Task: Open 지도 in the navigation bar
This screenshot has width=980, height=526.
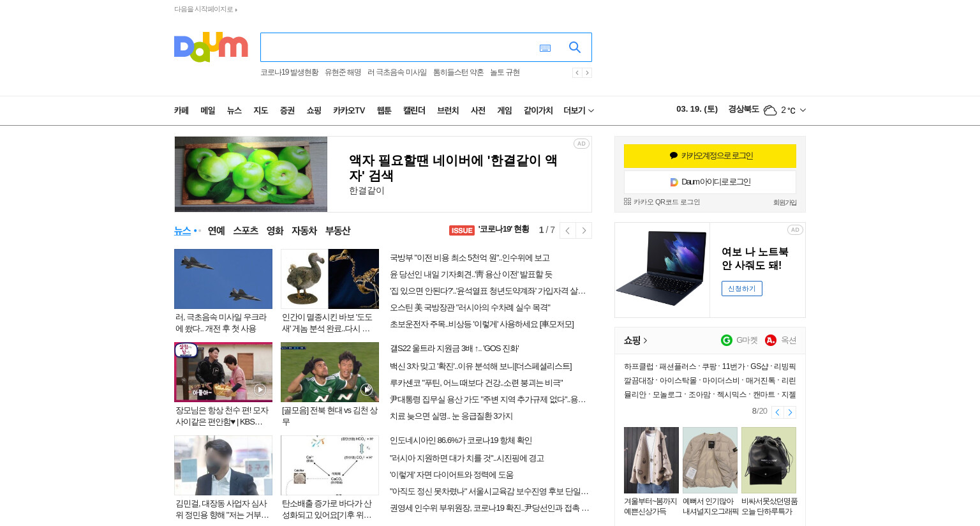Action: [261, 110]
